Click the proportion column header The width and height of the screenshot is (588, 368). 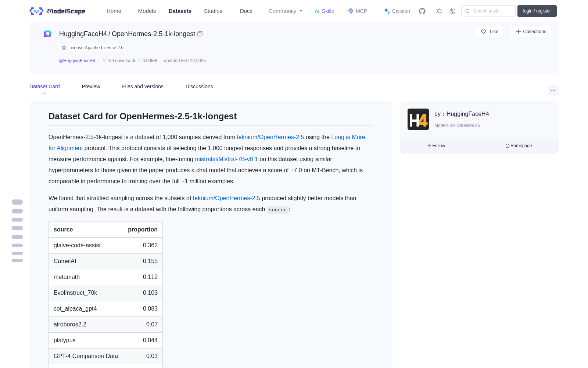point(143,230)
